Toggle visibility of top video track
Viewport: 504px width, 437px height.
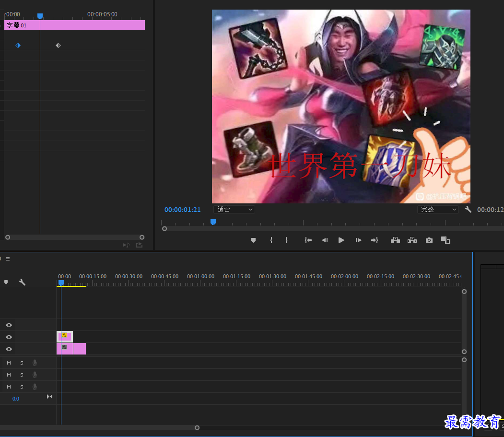9,325
